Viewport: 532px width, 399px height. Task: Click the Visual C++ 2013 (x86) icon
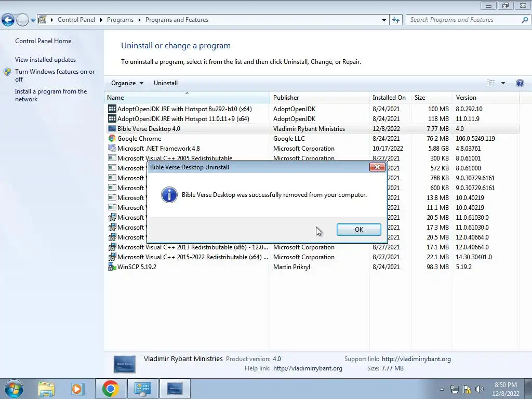click(x=112, y=247)
